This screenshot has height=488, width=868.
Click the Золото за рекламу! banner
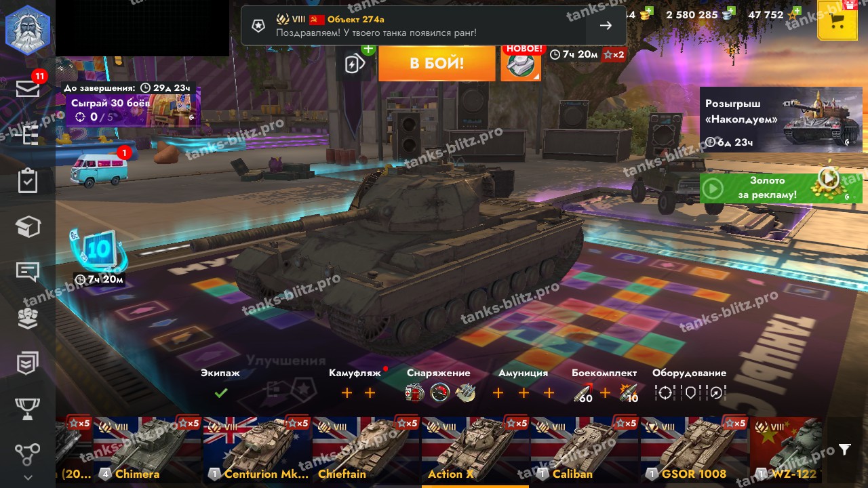pyautogui.click(x=781, y=188)
